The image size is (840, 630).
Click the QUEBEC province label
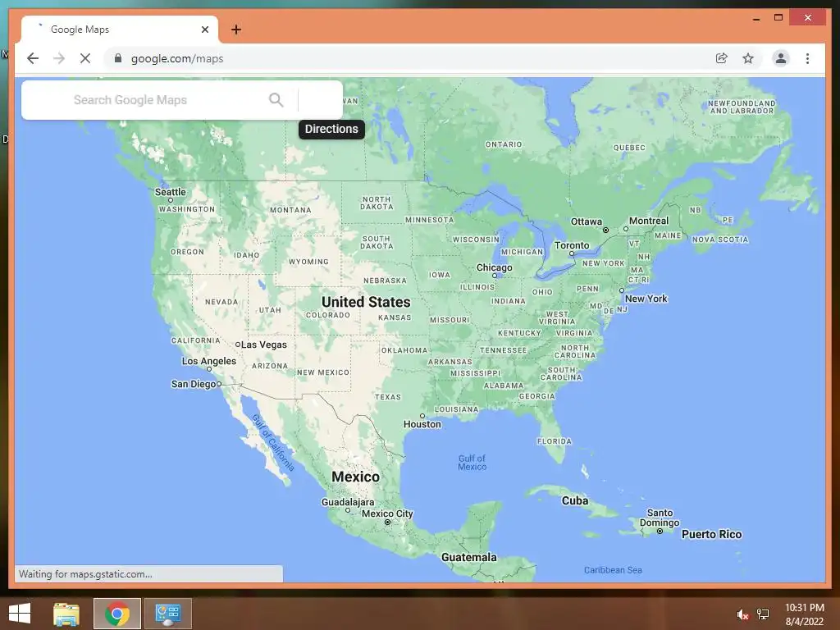[629, 148]
